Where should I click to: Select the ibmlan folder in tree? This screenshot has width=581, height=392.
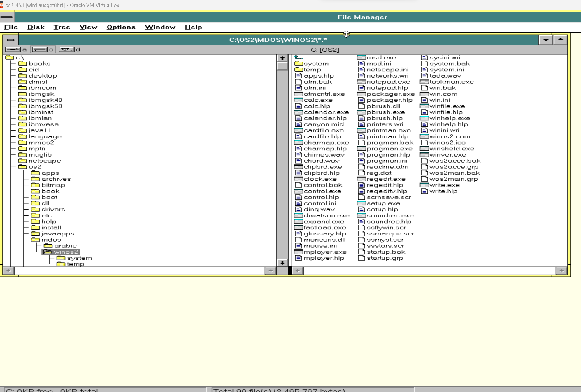coord(35,118)
